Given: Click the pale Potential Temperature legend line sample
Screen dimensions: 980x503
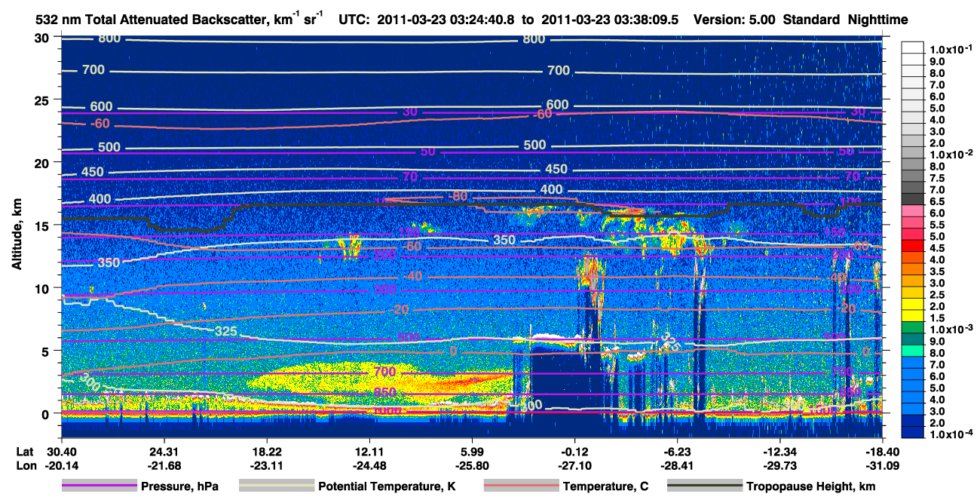Looking at the screenshot, I should coord(277,486).
